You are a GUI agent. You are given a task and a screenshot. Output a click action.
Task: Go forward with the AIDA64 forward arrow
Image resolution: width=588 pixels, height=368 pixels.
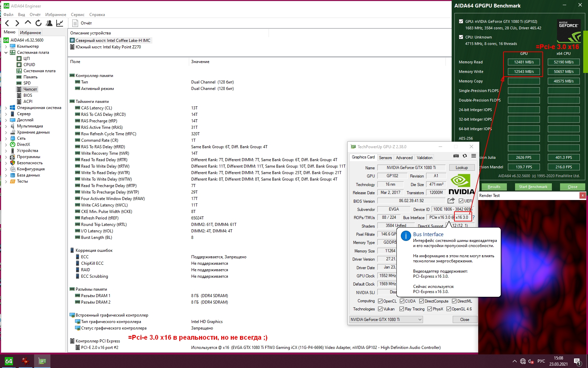[x=17, y=23]
